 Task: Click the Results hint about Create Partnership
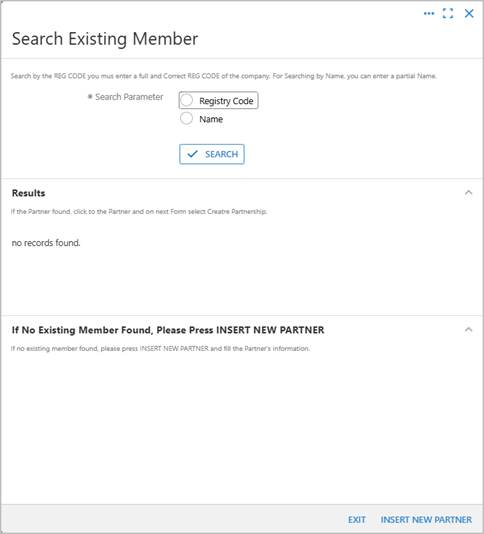point(139,211)
